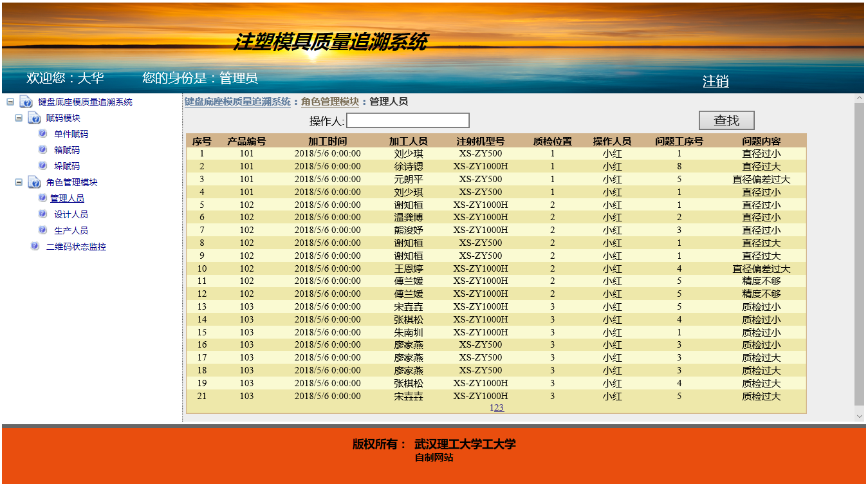The image size is (868, 486).
Task: Focus the 操作人 input field
Action: [408, 120]
